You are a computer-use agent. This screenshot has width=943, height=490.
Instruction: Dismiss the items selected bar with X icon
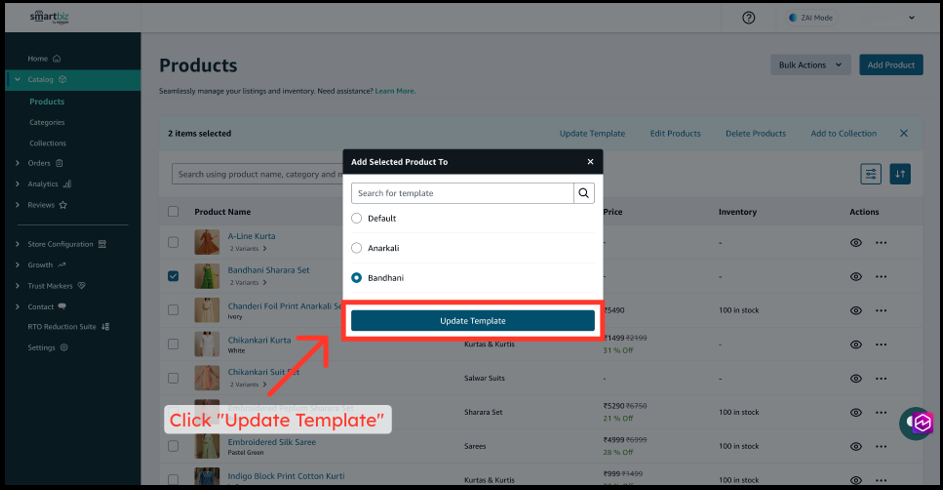point(904,133)
